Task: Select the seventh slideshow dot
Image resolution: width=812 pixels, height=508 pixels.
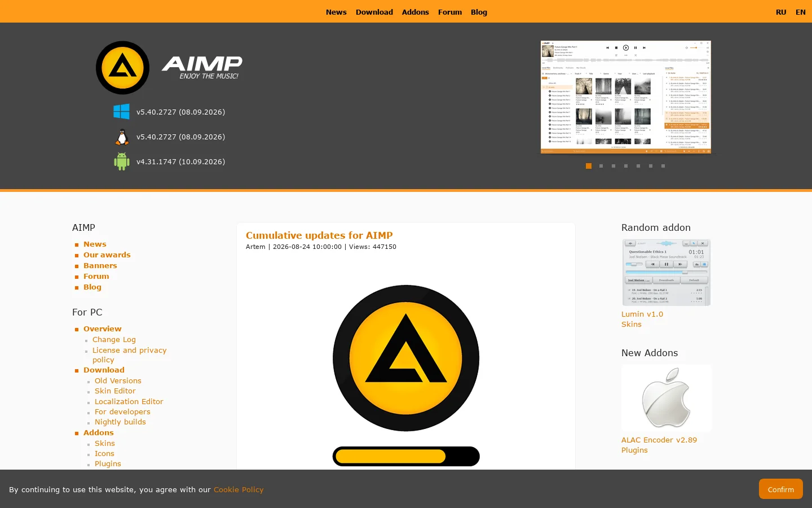Action: [x=663, y=166]
